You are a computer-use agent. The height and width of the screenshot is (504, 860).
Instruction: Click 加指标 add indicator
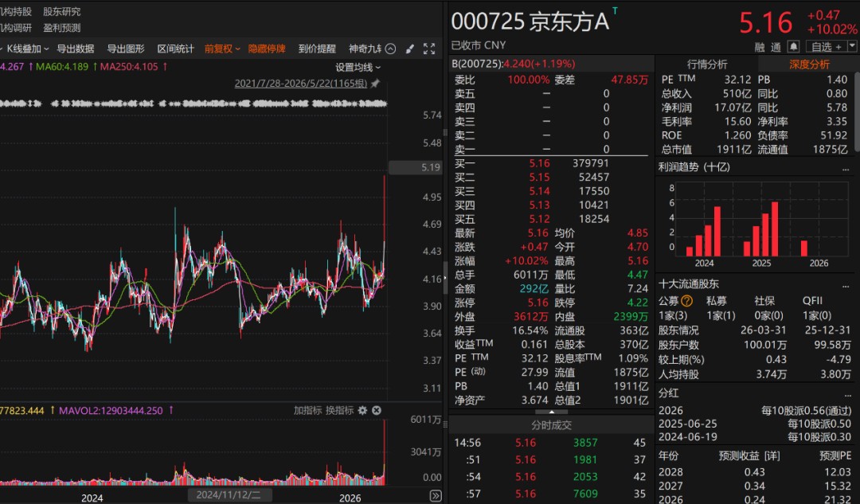307,410
